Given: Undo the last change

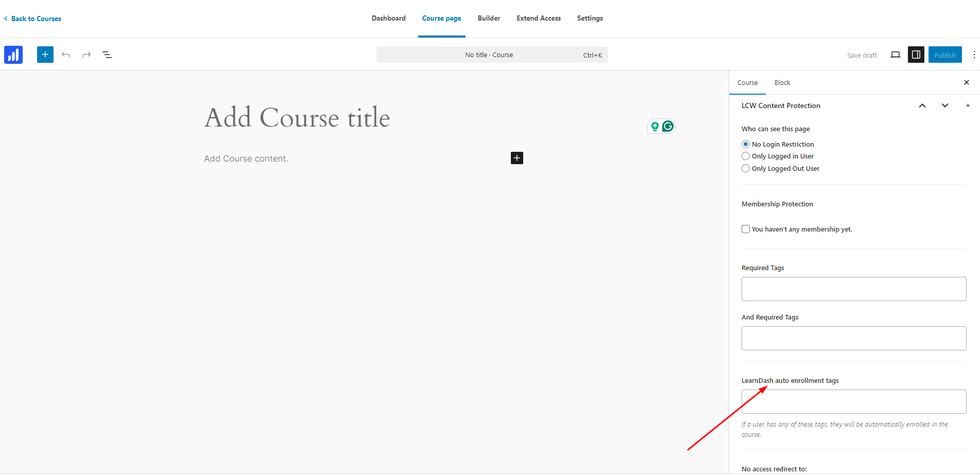Looking at the screenshot, I should [66, 55].
